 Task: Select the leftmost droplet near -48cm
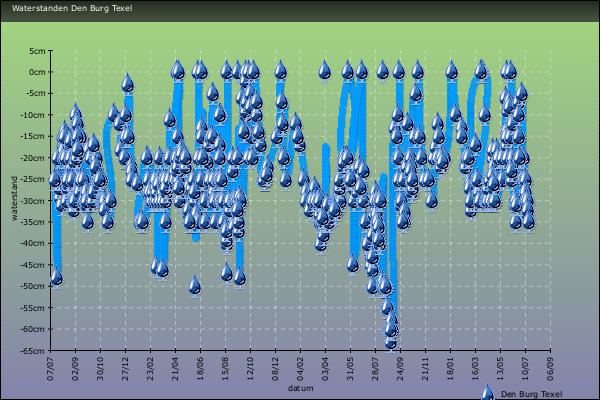pos(57,277)
